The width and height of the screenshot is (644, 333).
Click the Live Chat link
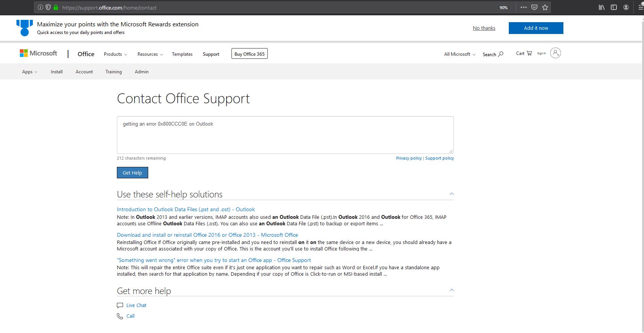(136, 306)
